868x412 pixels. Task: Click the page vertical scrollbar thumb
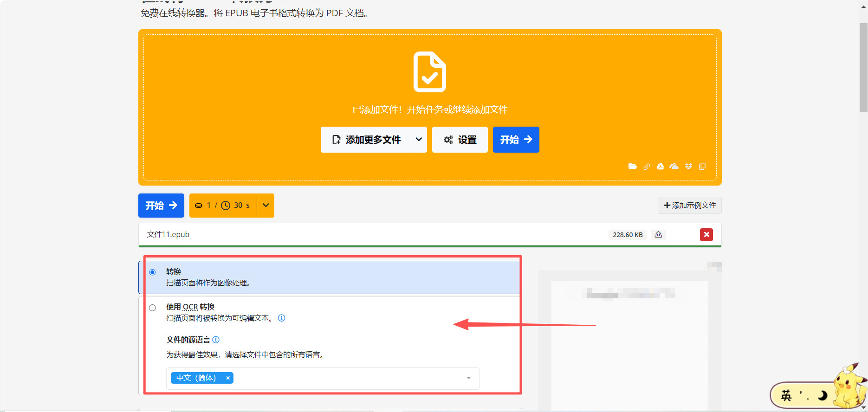[x=863, y=68]
